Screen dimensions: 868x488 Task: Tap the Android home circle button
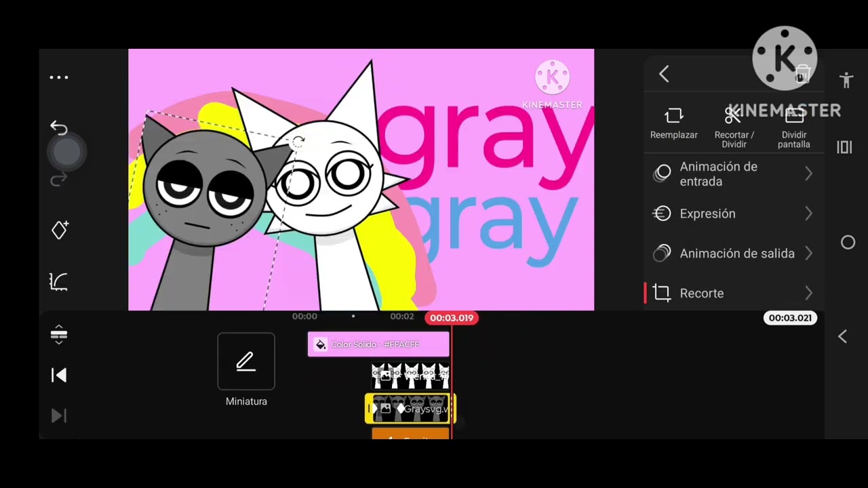coord(848,243)
